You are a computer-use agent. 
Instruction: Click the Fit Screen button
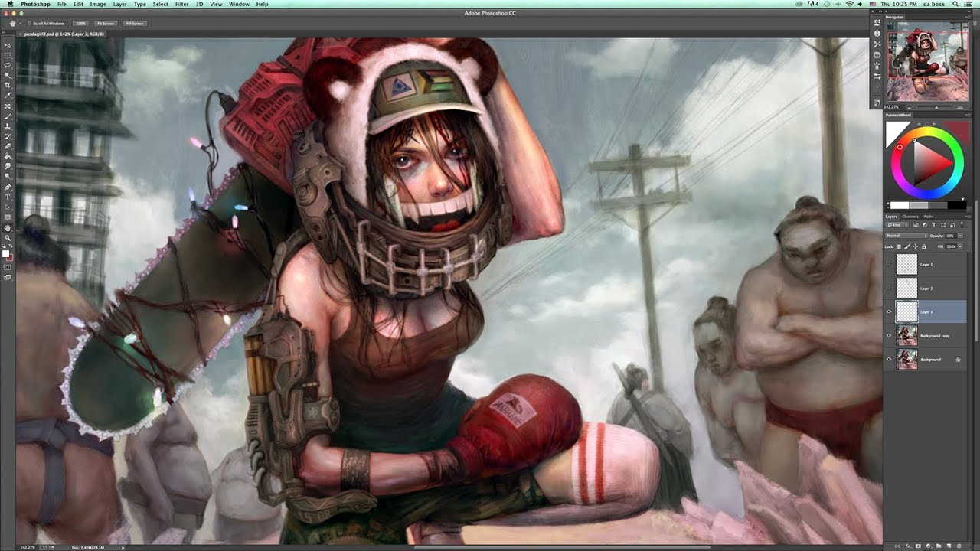point(106,24)
